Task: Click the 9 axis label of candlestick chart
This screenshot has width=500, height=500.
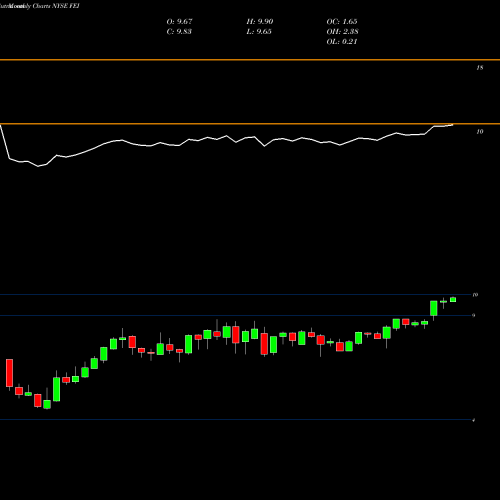Action: pyautogui.click(x=474, y=315)
